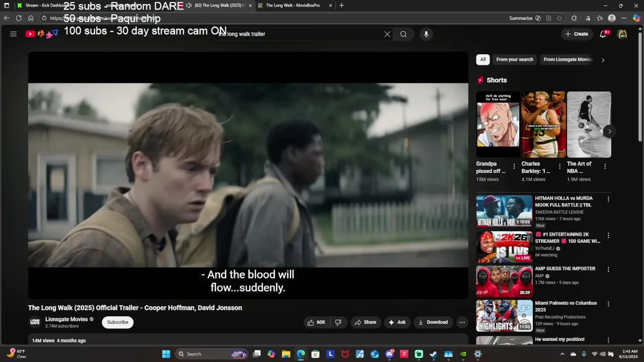Open options for AMP GUESS THE IMPOSTER video
The image size is (644, 362).
tap(608, 269)
